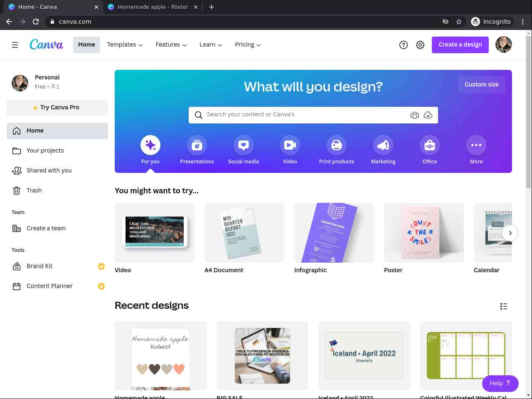532x399 pixels.
Task: Reload the page in browser
Action: (x=36, y=22)
